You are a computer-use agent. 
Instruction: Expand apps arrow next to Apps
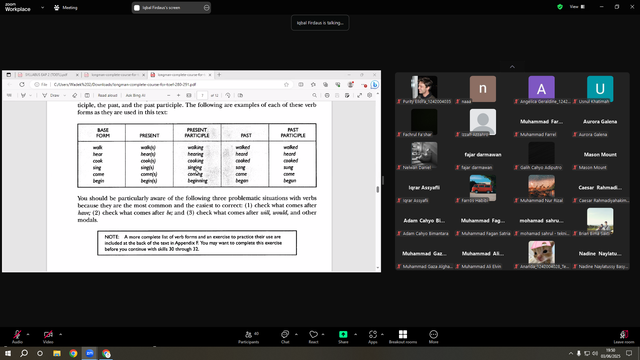(382, 334)
